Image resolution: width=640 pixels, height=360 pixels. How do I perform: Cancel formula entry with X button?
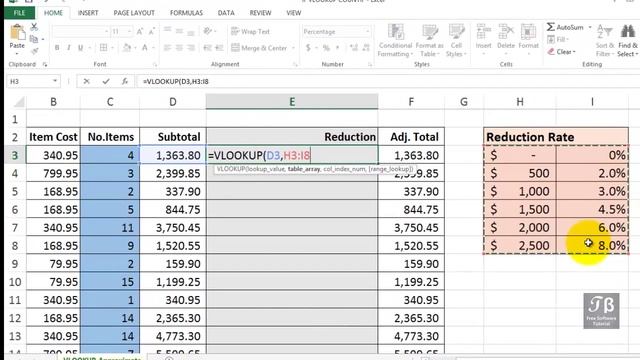tap(86, 81)
